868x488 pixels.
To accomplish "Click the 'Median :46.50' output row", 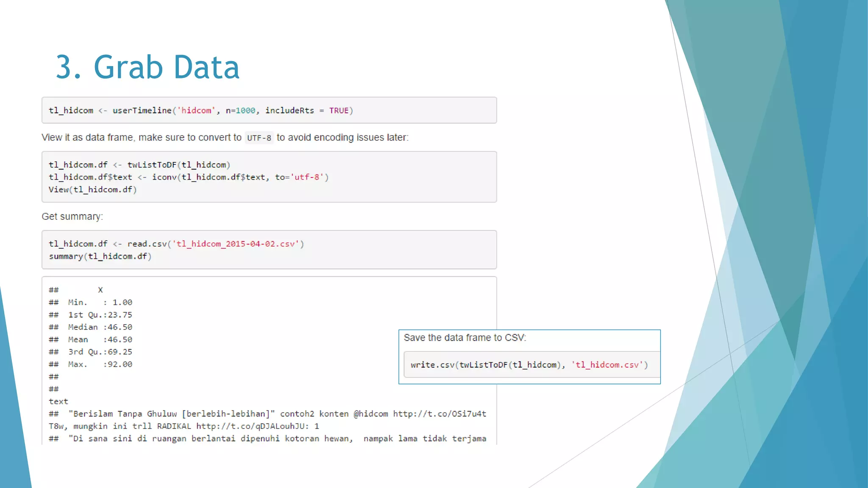I will 91,327.
